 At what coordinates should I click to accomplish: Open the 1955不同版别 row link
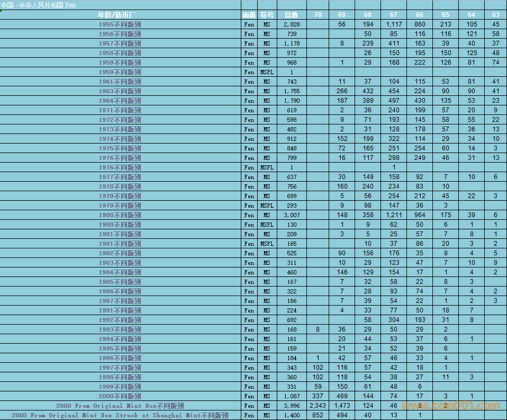click(x=120, y=24)
